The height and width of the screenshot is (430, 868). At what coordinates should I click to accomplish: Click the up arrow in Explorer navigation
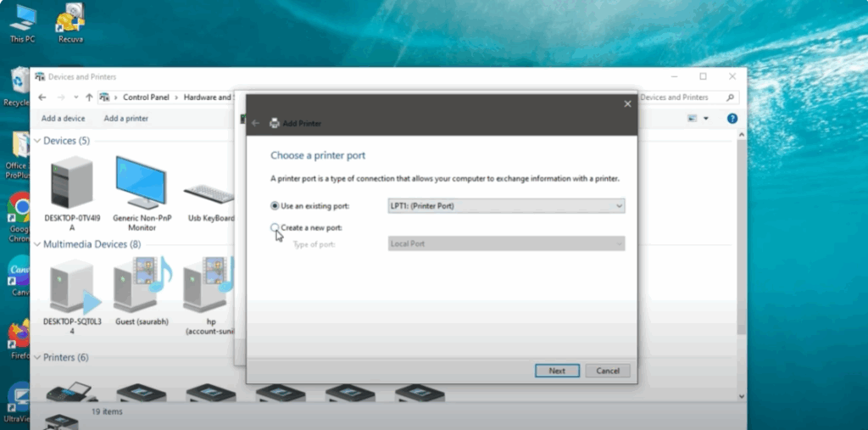[x=89, y=97]
